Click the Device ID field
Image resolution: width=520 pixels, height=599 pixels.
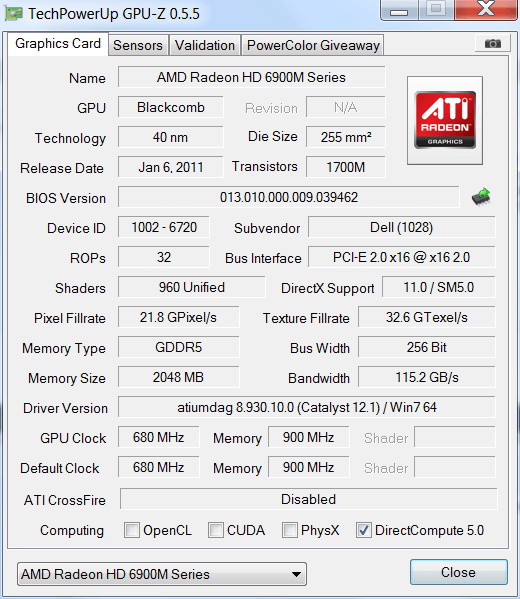[164, 227]
